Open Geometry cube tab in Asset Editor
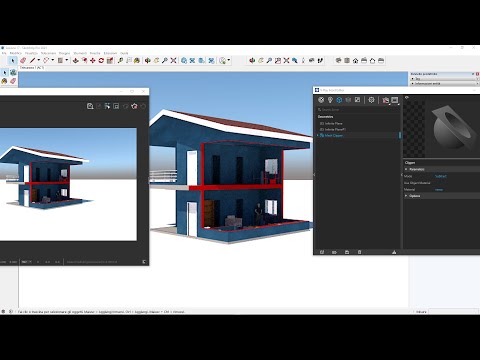480x360 pixels. tap(339, 100)
